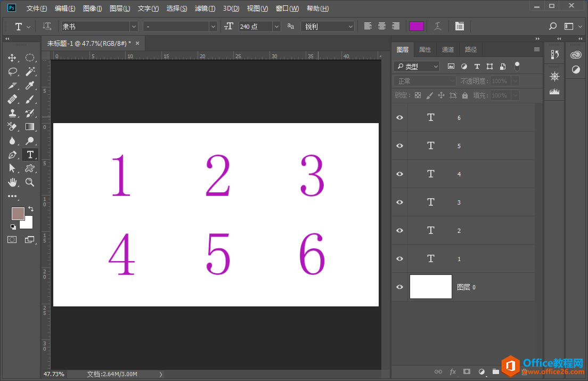This screenshot has width=588, height=381.
Task: Open the 窗口(W) menu
Action: [x=287, y=8]
